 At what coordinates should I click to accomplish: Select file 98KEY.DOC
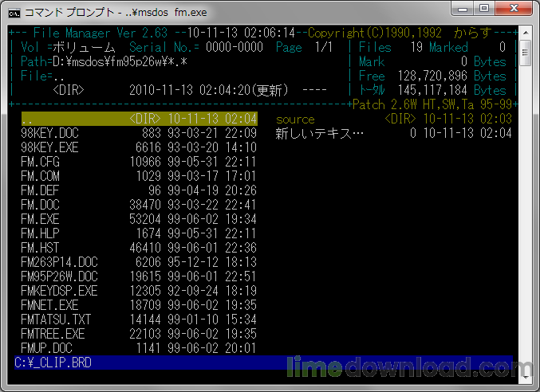point(139,133)
